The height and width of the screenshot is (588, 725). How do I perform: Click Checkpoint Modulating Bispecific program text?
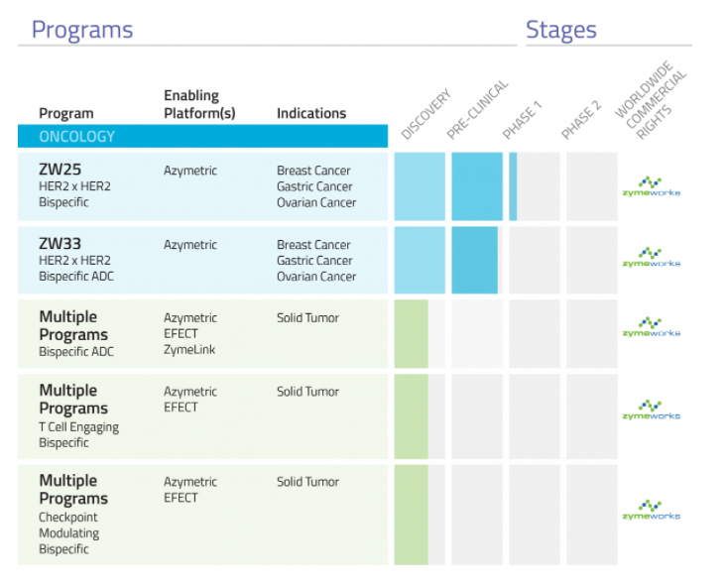(x=68, y=533)
